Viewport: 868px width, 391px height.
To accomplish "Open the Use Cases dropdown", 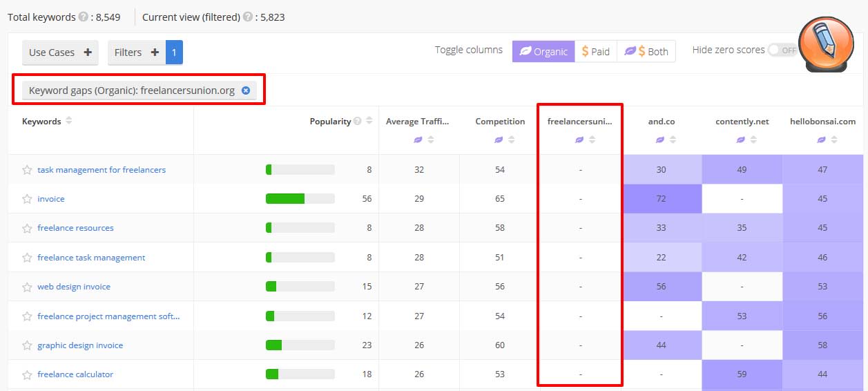I will pyautogui.click(x=60, y=53).
